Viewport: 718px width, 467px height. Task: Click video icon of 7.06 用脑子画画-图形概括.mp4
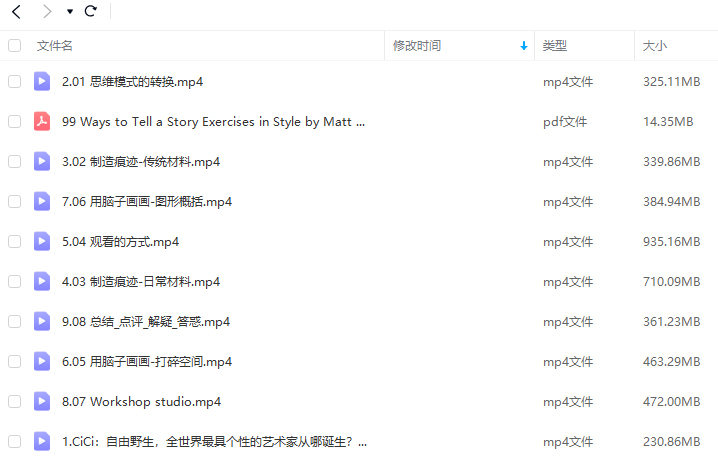[x=42, y=202]
